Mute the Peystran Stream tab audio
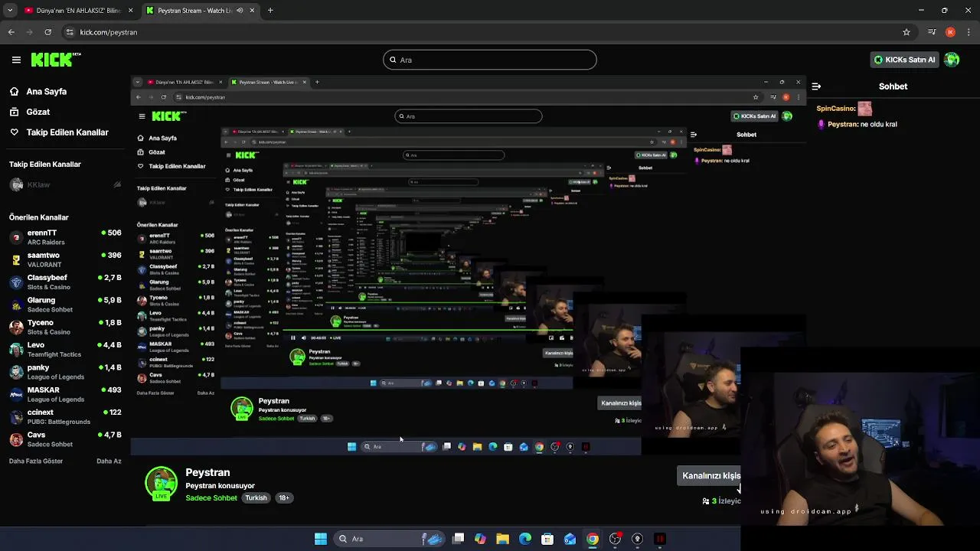The image size is (980, 551). [240, 11]
